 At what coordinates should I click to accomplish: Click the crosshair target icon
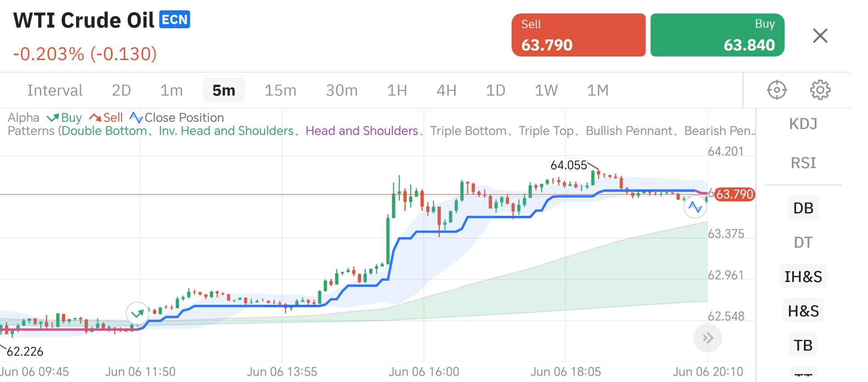click(x=777, y=90)
